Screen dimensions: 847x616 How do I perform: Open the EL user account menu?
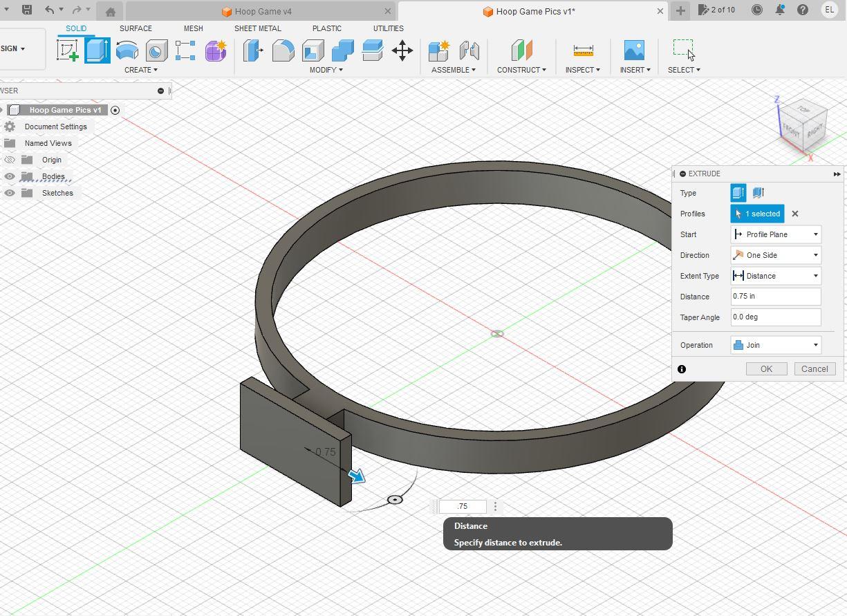(x=830, y=10)
